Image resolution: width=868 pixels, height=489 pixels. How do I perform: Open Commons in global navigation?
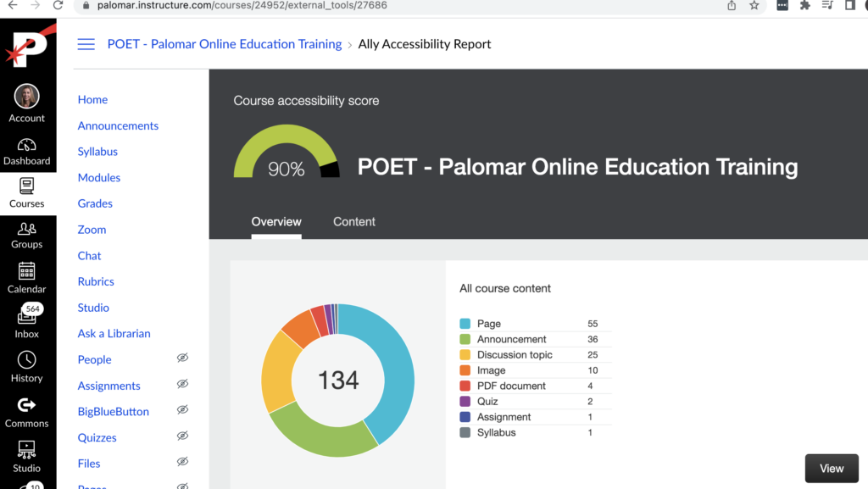pyautogui.click(x=26, y=413)
